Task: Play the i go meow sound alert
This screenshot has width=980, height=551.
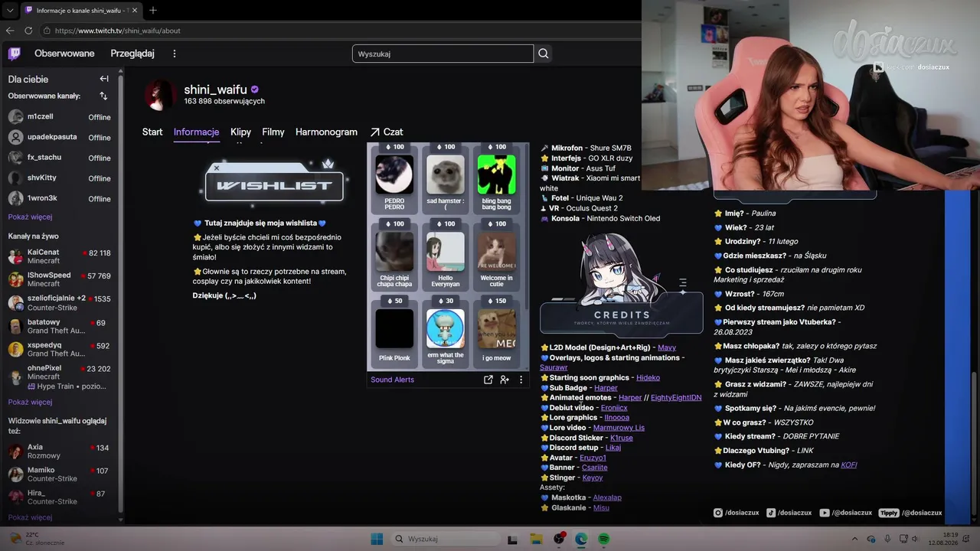Action: (496, 333)
